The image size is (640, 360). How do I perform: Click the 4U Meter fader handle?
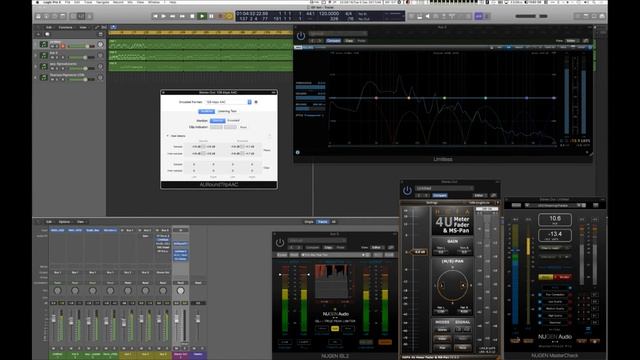(x=419, y=252)
